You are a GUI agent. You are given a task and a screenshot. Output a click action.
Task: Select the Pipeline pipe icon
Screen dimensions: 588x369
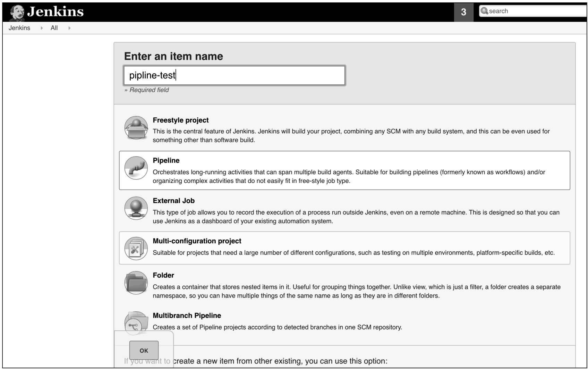[136, 168]
